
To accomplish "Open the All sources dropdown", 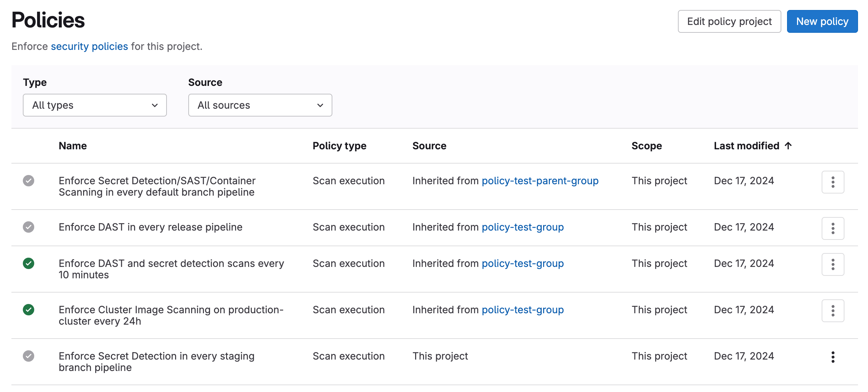I will click(260, 105).
